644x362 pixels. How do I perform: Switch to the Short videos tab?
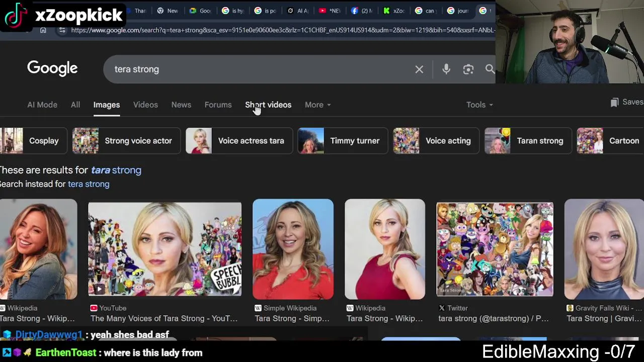[268, 105]
